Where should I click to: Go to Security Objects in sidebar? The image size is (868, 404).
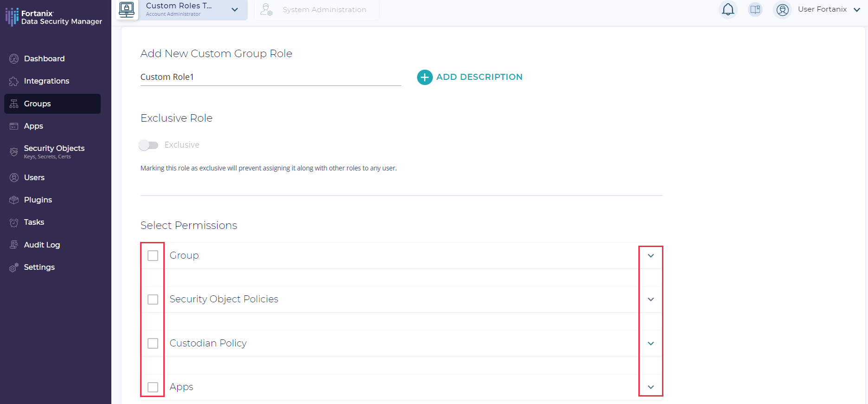click(54, 149)
